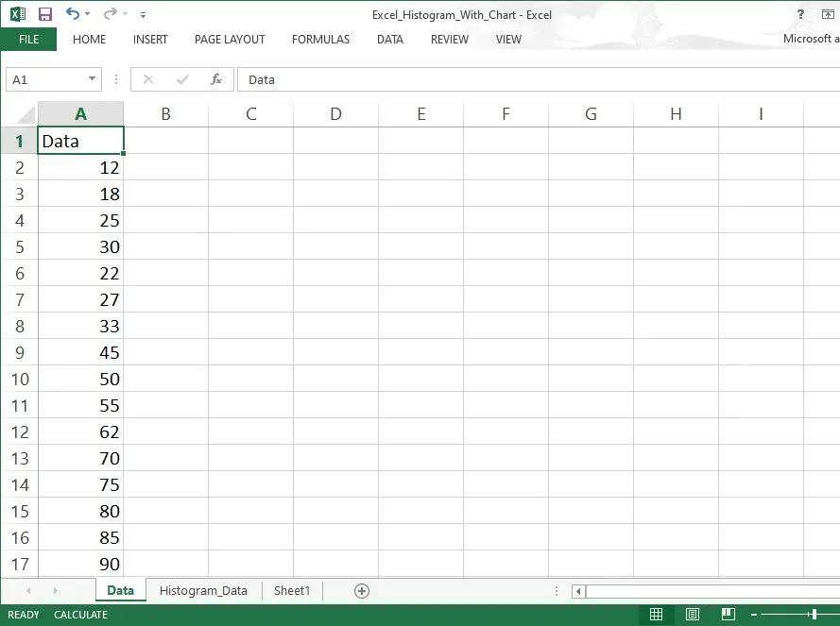Switch to Normal view in status bar

tap(657, 615)
